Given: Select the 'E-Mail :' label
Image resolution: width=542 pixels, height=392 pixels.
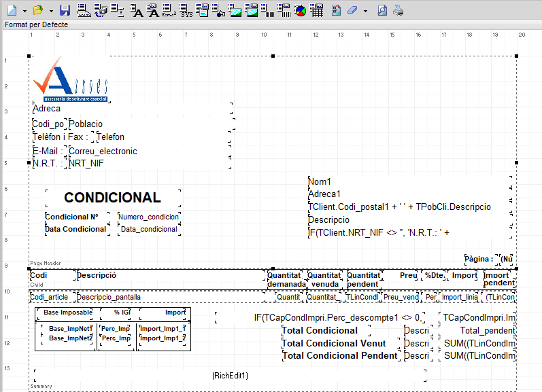Looking at the screenshot, I should (49, 152).
